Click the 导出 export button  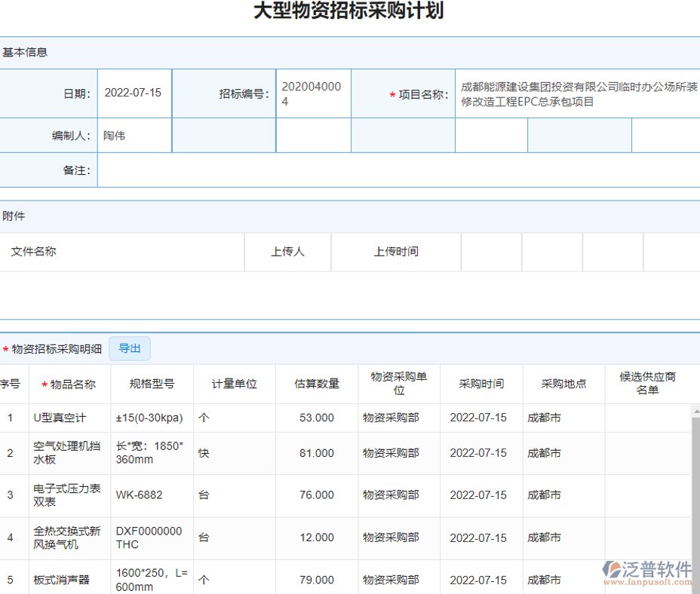pyautogui.click(x=129, y=348)
